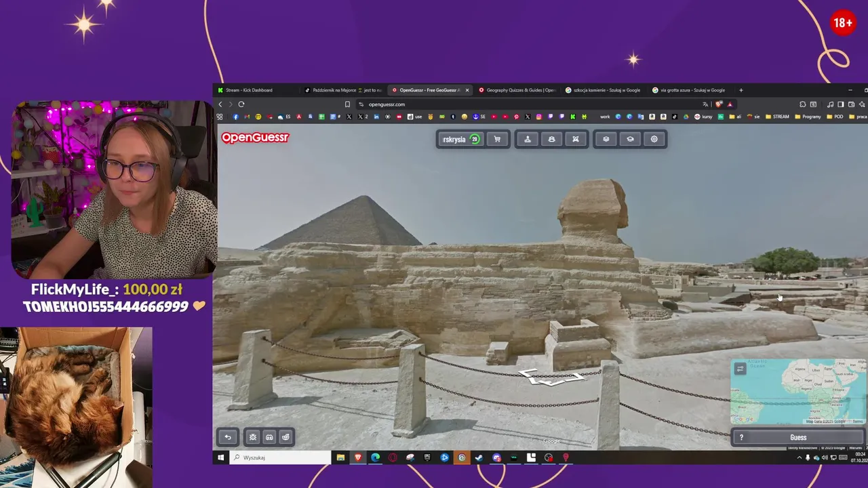Image resolution: width=868 pixels, height=488 pixels.
Task: Click on the minimap to place a guess
Action: point(798,392)
